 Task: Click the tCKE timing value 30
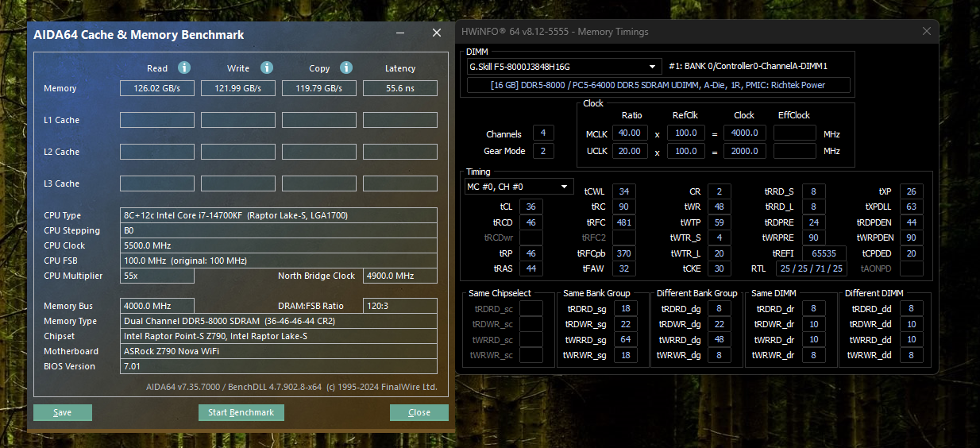point(719,269)
